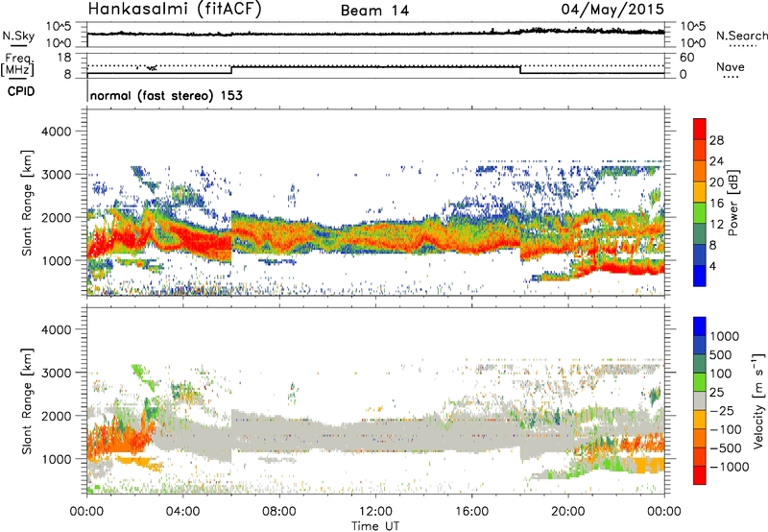Click the 'N.Sky' label

(x=18, y=36)
